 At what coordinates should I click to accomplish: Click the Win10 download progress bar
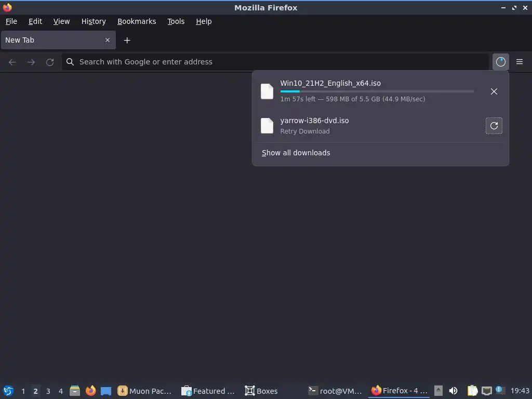pyautogui.click(x=377, y=91)
